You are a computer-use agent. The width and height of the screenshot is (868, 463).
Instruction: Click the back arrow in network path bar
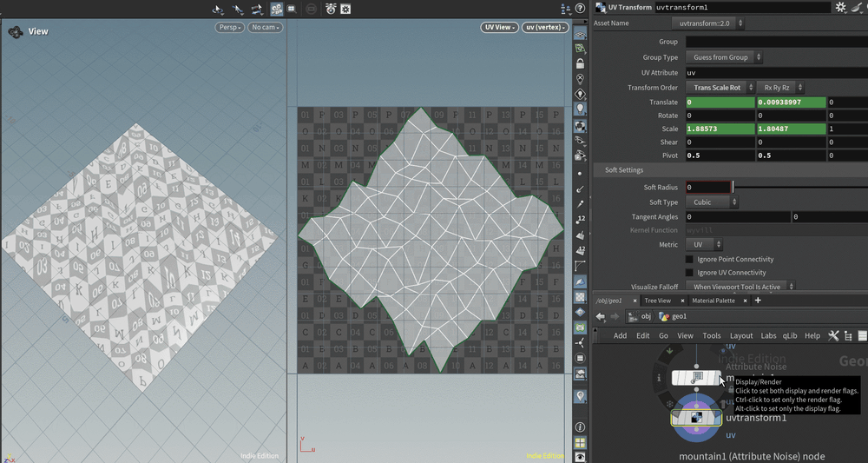coord(601,316)
